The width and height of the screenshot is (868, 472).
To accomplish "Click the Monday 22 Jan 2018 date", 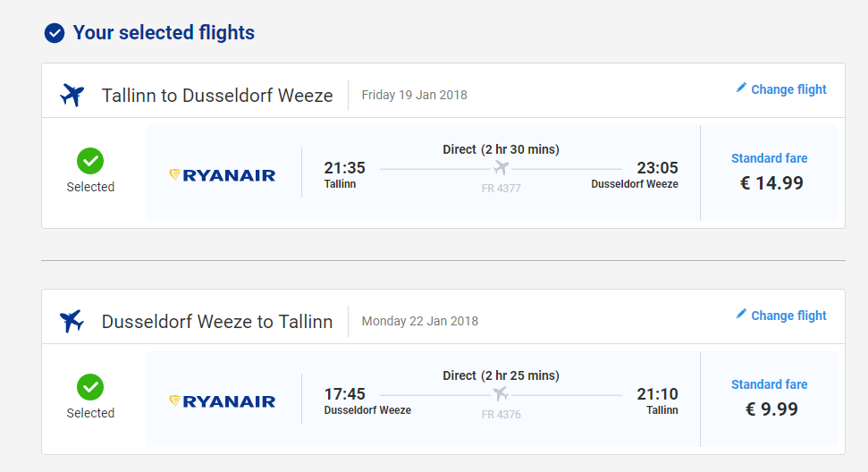I will pos(419,321).
